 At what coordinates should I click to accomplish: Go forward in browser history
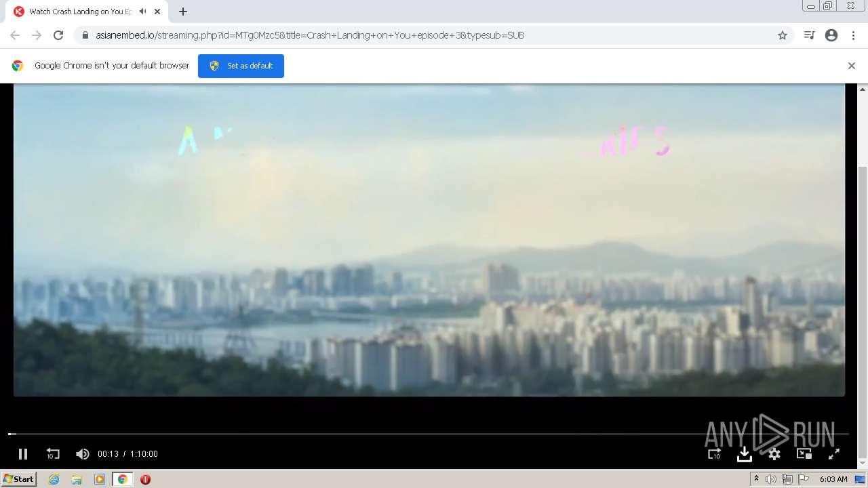(37, 35)
